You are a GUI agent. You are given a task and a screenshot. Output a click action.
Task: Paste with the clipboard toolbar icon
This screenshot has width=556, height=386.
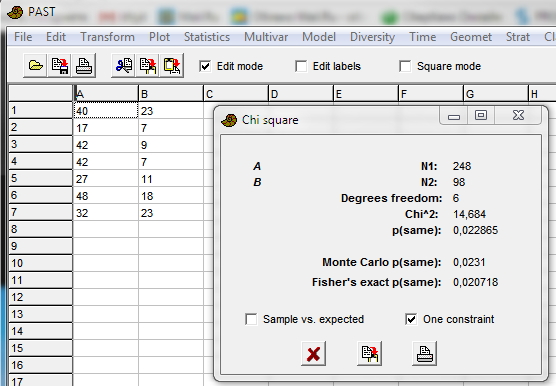point(172,66)
